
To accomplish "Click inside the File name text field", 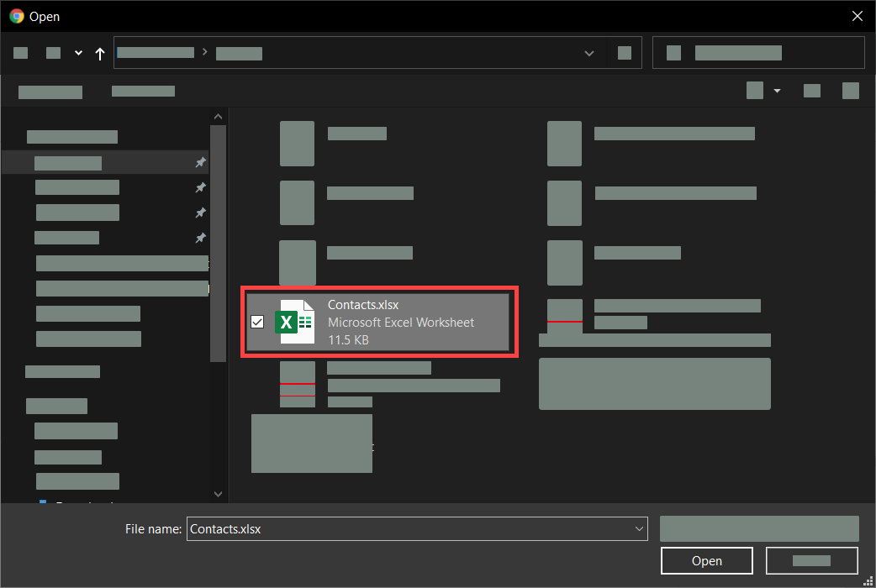I will click(x=404, y=529).
